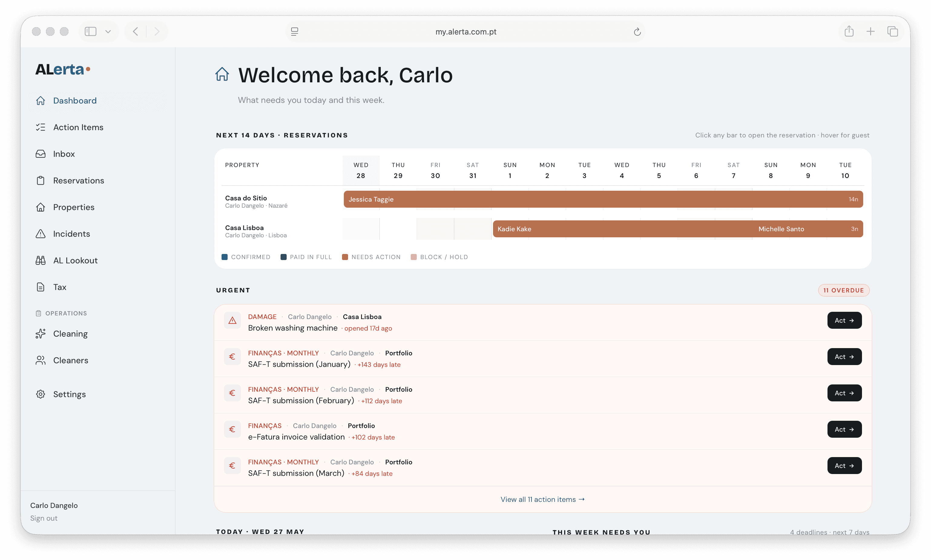Click the euro icon for SAF-T submission (February)
931x560 pixels.
(x=232, y=393)
